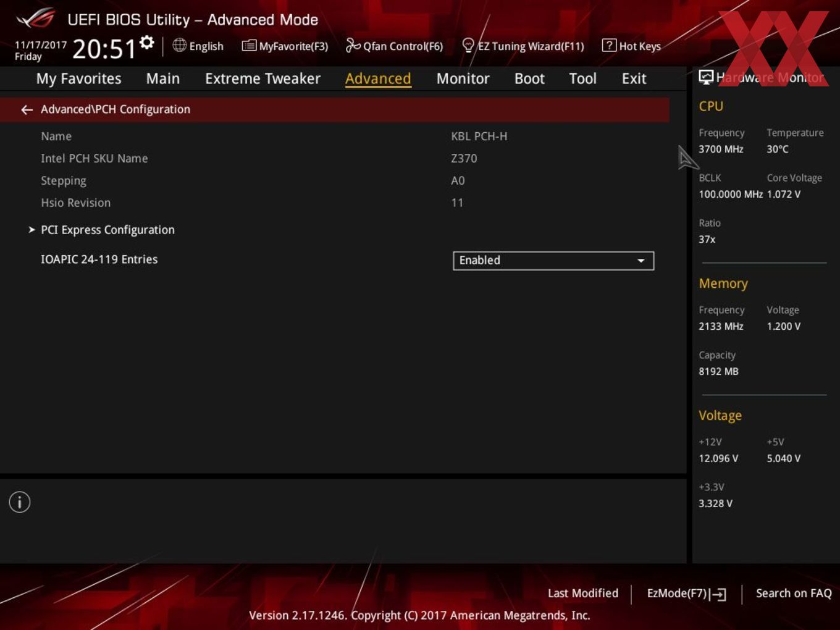
Task: Click the +5V 5.040 V reading
Action: pos(783,458)
